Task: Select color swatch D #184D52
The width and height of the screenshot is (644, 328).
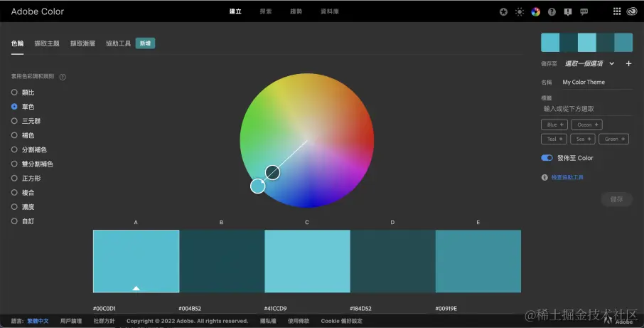Action: (x=392, y=261)
